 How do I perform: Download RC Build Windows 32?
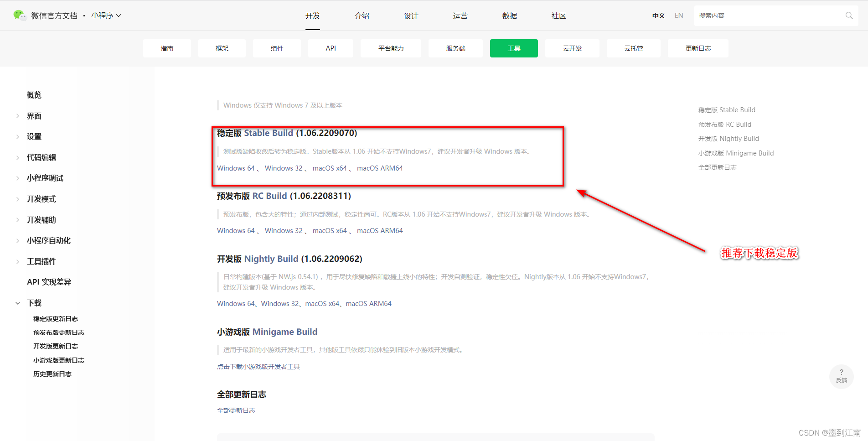point(284,231)
